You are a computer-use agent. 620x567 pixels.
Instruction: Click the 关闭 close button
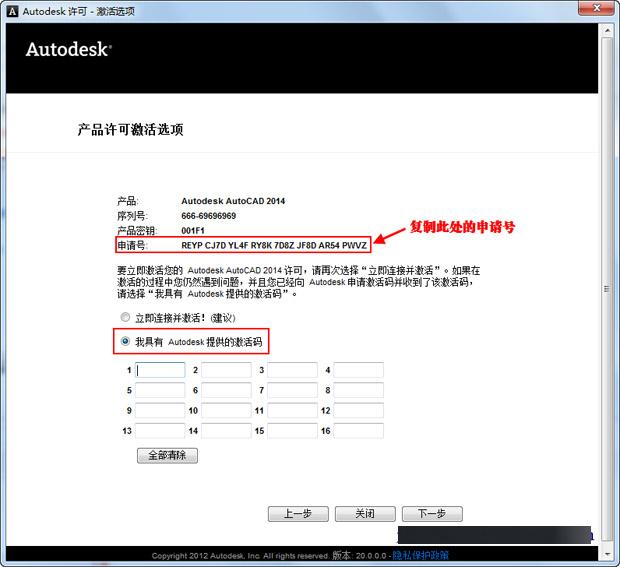coord(365,514)
